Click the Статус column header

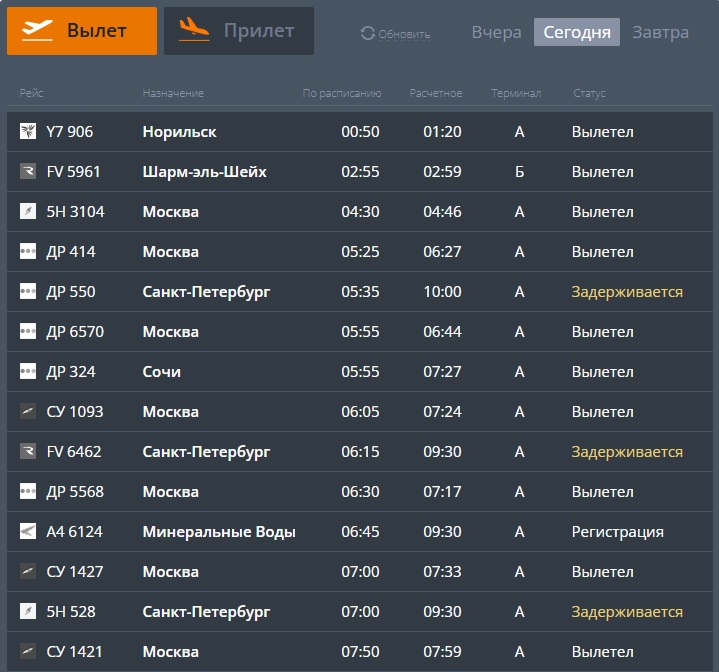[x=589, y=93]
